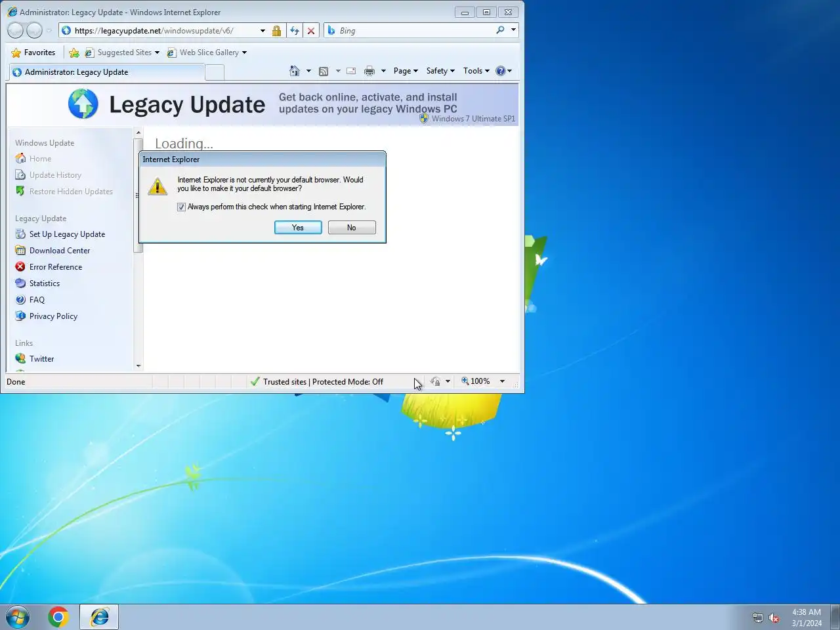Click the red Stop loading icon

311,31
